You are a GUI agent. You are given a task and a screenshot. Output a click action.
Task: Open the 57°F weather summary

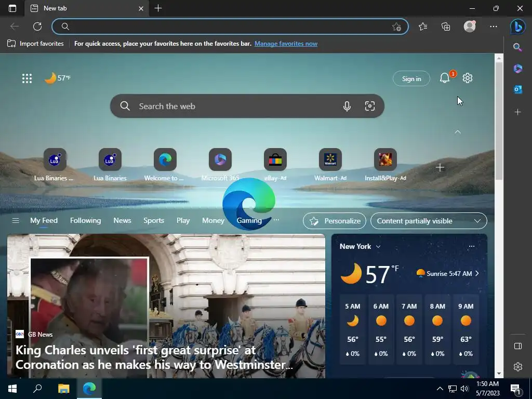pyautogui.click(x=58, y=78)
